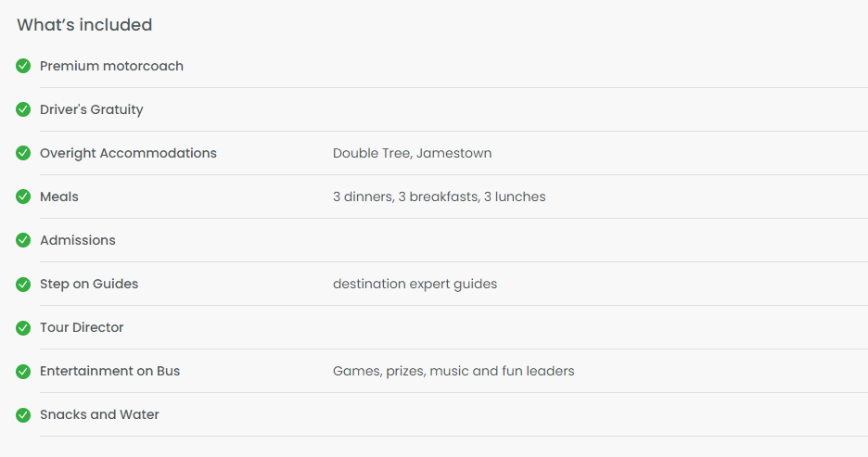Click the Meals item label
The height and width of the screenshot is (457, 868).
coord(59,197)
